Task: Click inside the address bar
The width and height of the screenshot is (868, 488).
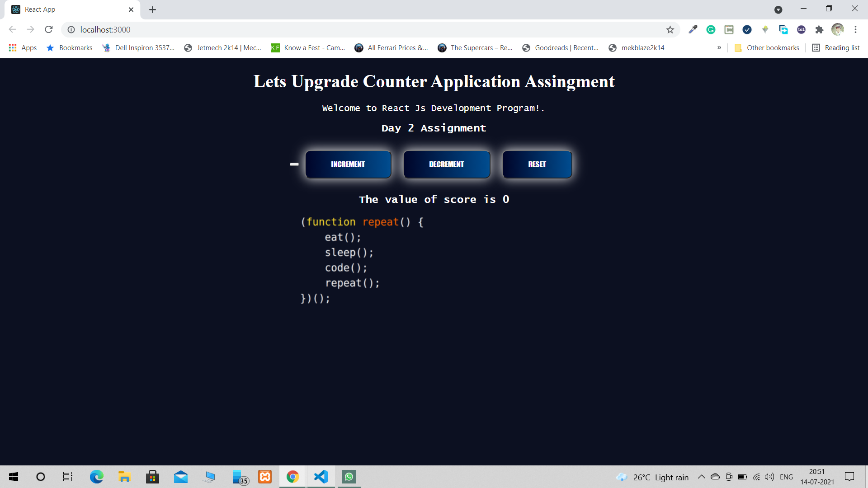Action: [316, 29]
